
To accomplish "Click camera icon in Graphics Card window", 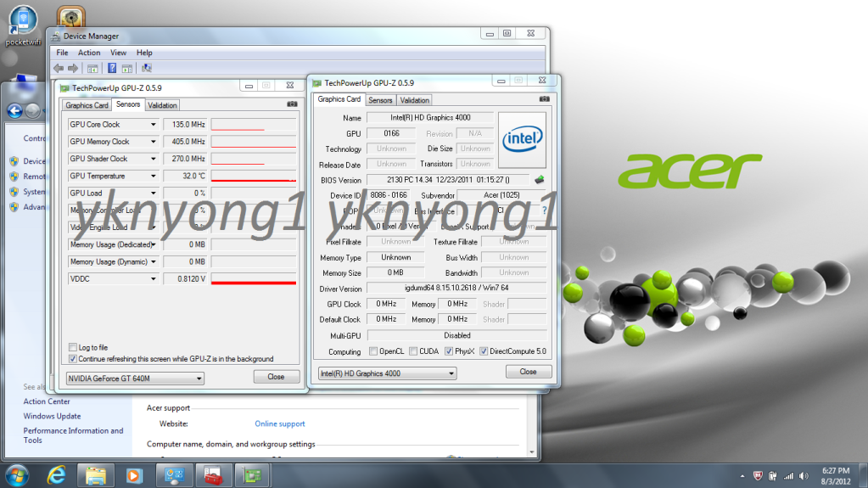I will pyautogui.click(x=544, y=98).
